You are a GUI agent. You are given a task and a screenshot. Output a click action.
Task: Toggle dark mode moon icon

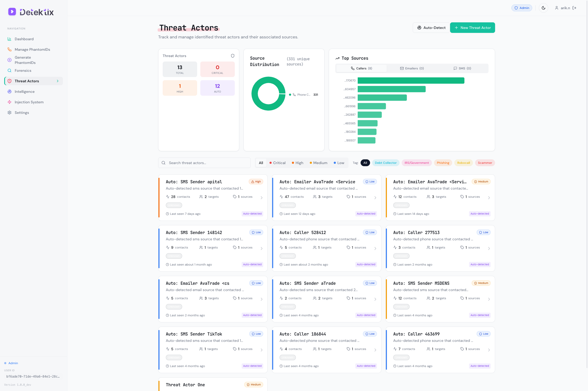[x=543, y=8]
